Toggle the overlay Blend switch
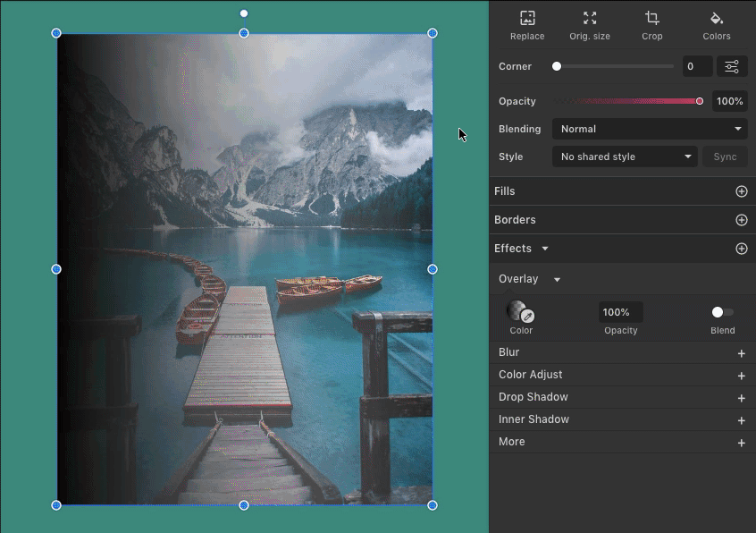Viewport: 756px width, 533px height. (x=722, y=312)
